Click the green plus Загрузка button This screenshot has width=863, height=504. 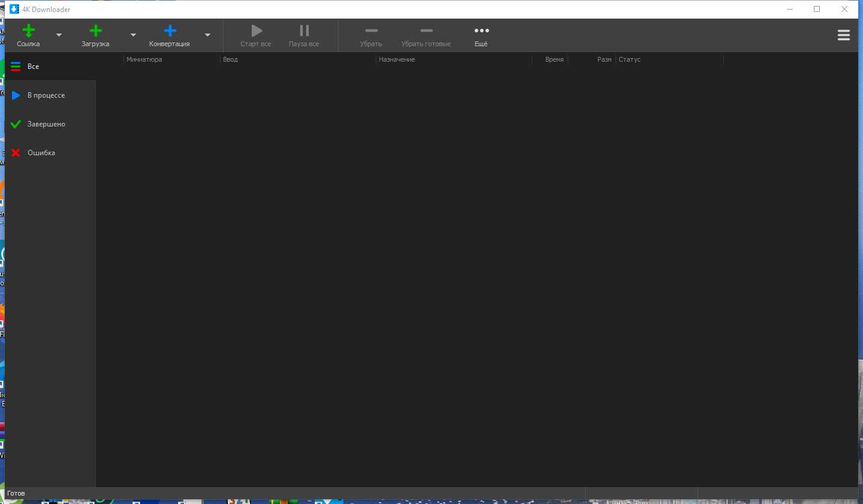(x=95, y=35)
